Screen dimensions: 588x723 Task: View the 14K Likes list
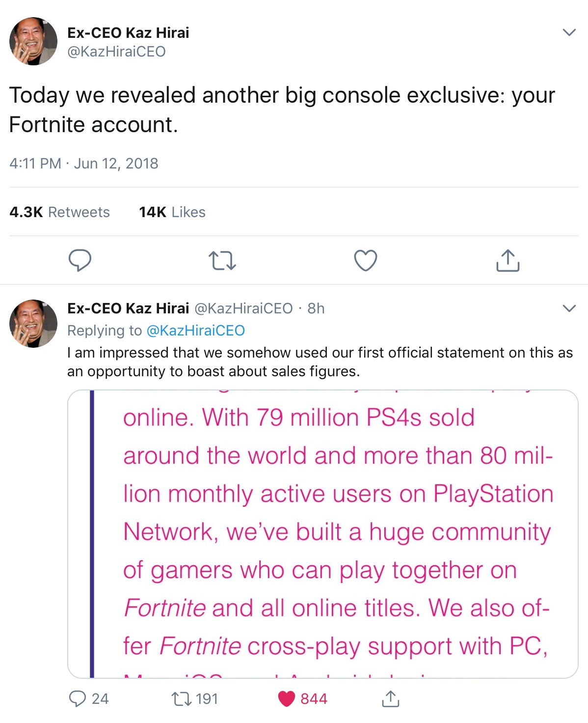point(172,212)
